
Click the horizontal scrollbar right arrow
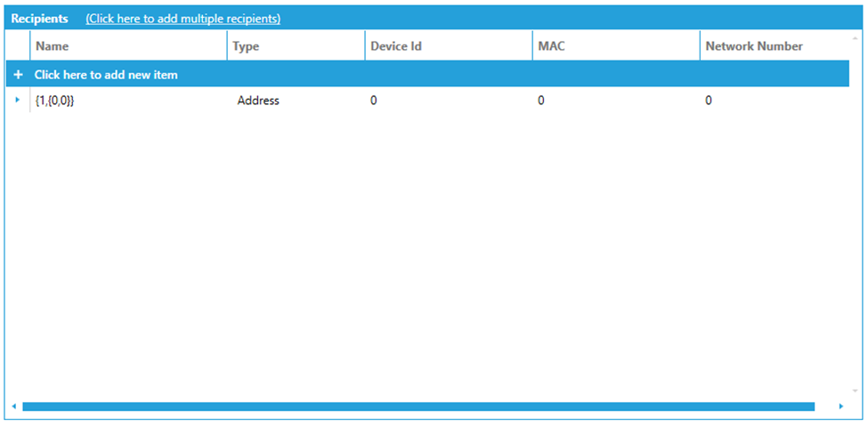pos(841,407)
